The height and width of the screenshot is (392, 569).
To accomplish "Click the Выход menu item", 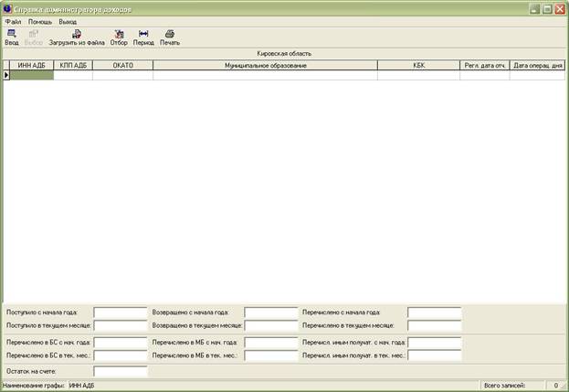I will 68,21.
